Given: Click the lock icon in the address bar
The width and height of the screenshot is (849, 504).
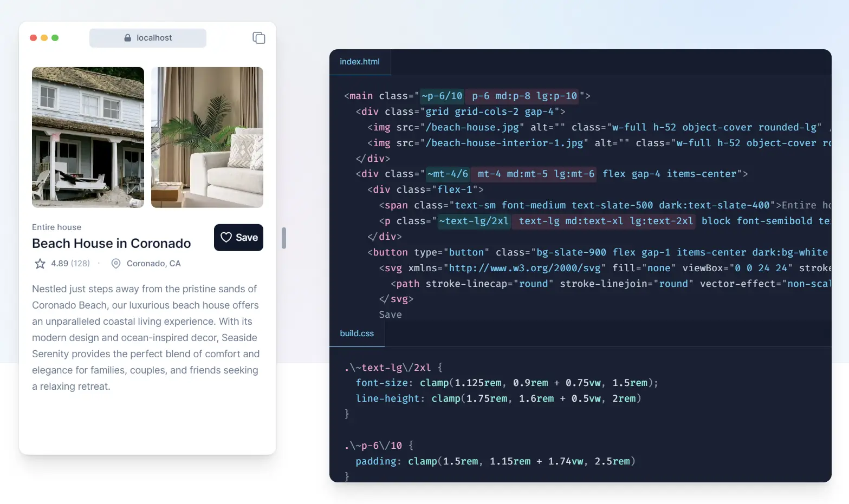Looking at the screenshot, I should coord(128,37).
